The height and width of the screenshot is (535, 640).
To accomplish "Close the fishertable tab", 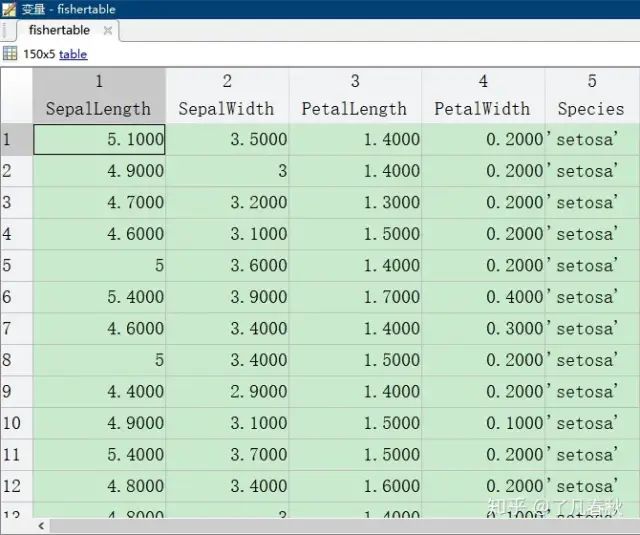I will [108, 31].
